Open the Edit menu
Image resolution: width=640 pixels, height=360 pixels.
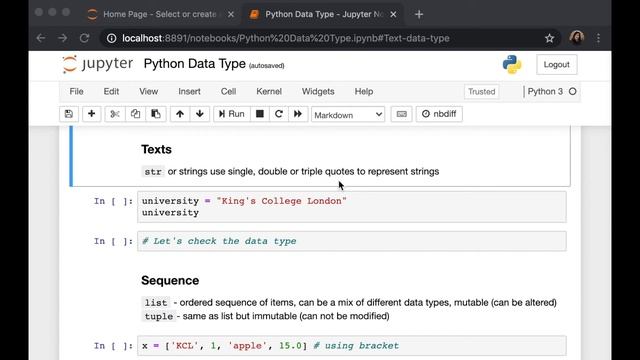[x=111, y=91]
